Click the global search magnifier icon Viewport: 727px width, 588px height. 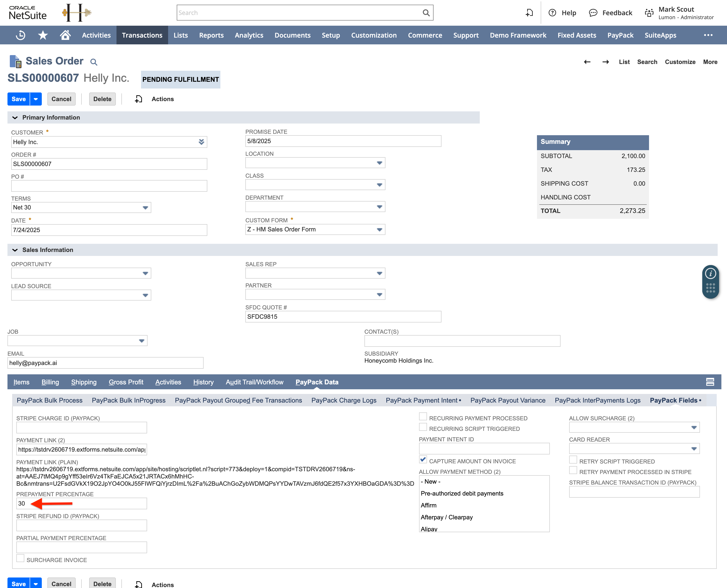pyautogui.click(x=426, y=13)
